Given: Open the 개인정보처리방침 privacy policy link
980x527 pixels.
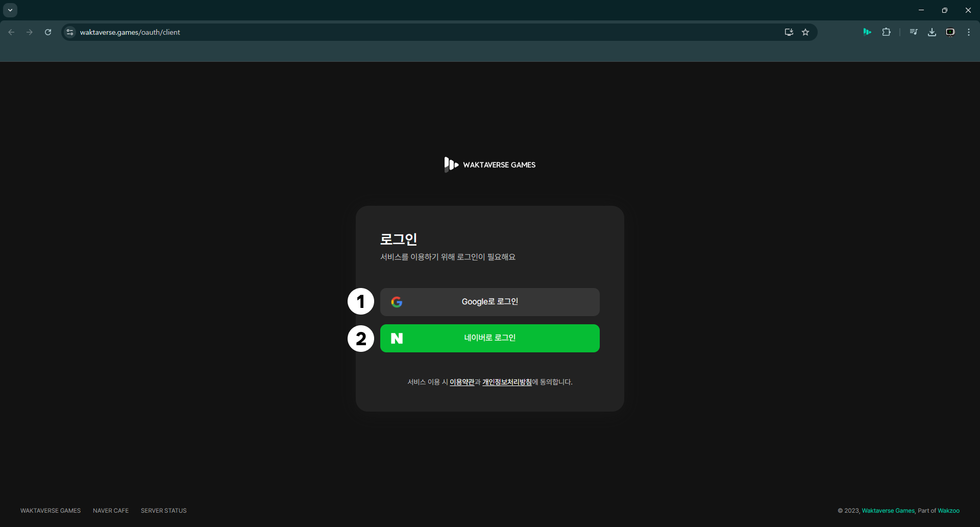Looking at the screenshot, I should pyautogui.click(x=507, y=382).
